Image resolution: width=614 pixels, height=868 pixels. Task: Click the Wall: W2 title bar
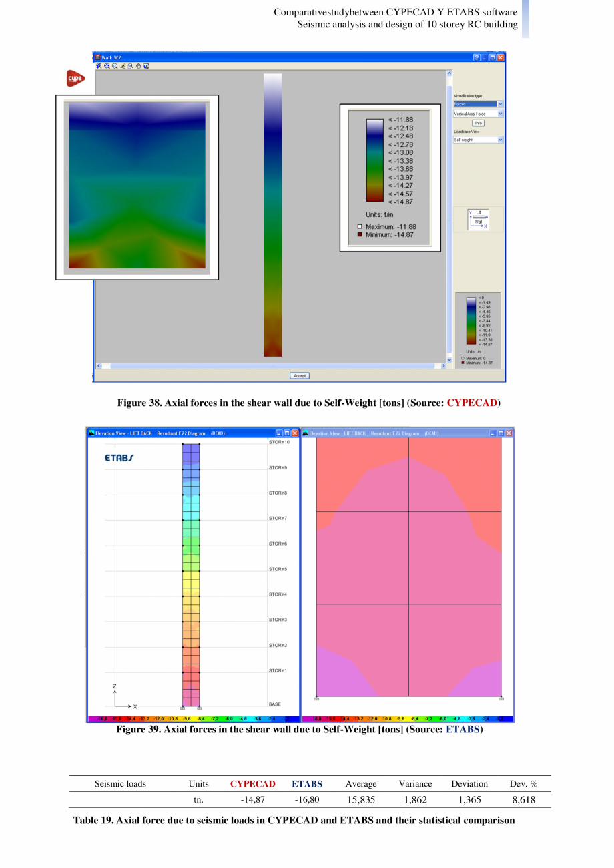pyautogui.click(x=200, y=57)
